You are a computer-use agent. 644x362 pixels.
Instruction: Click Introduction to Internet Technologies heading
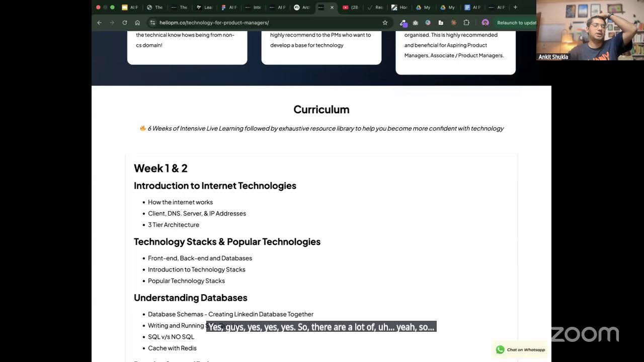pos(215,186)
